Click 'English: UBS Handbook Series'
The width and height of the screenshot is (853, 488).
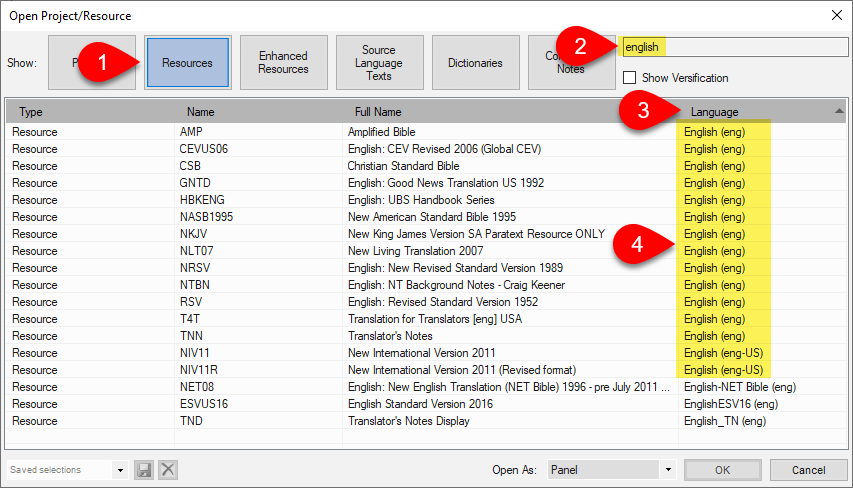421,200
